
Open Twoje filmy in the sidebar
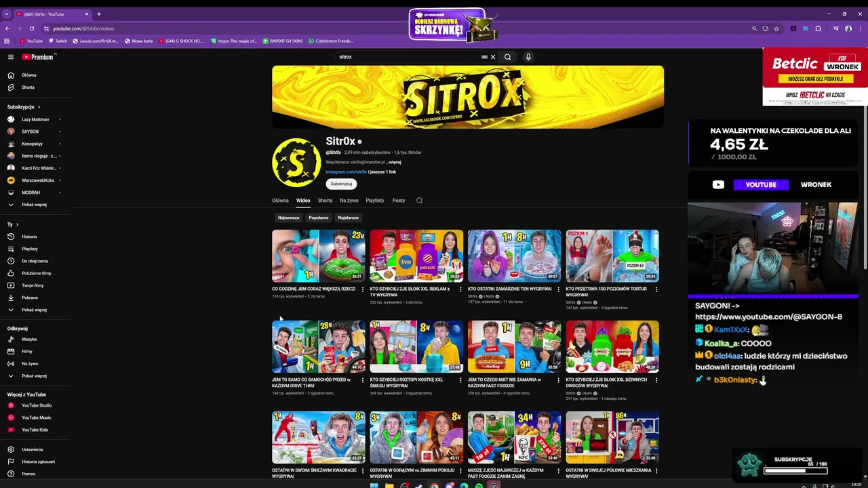33,285
